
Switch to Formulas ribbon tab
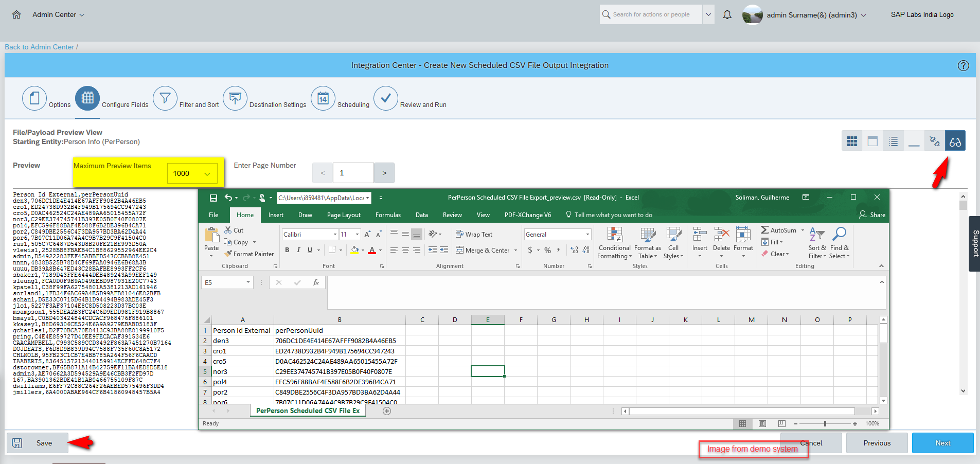(388, 215)
